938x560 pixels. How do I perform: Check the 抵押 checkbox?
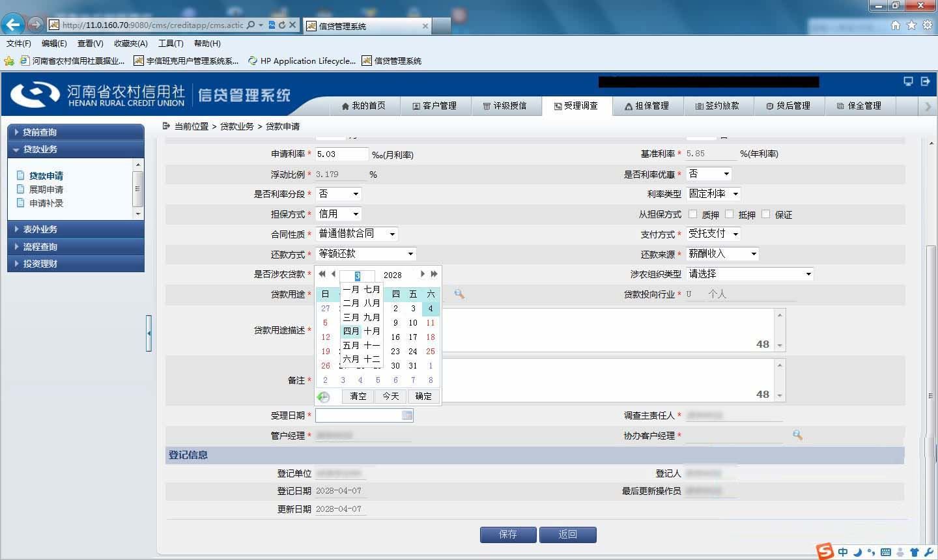click(x=729, y=214)
